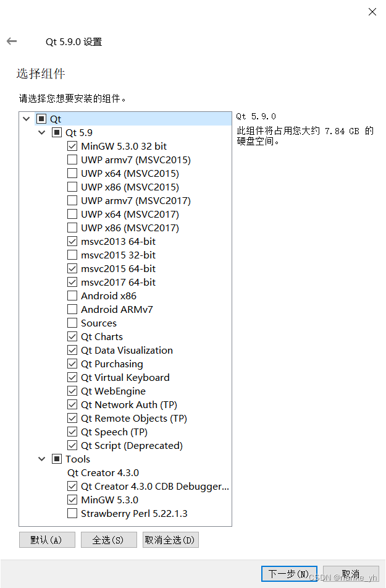Select the Qt WebEngine row label

click(x=113, y=391)
